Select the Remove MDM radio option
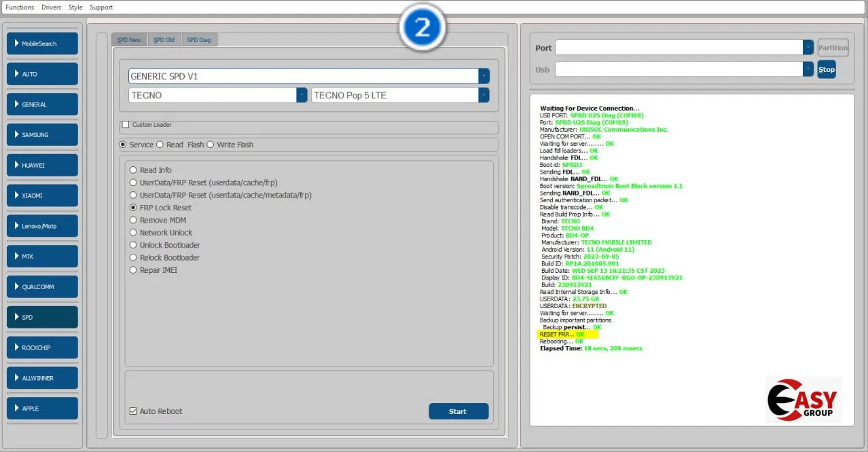Screen dimensions: 868x452 point(134,220)
